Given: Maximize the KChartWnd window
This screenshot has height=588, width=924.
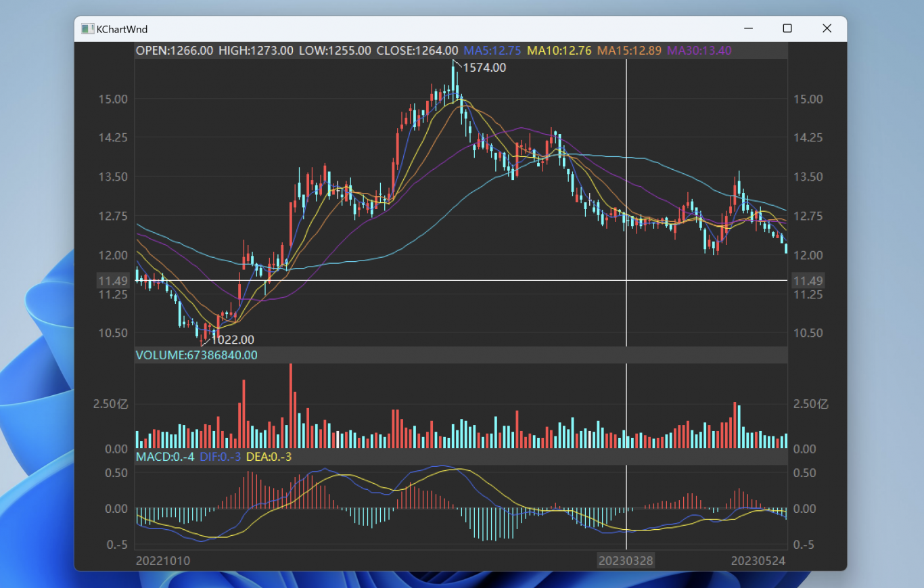Looking at the screenshot, I should [787, 28].
